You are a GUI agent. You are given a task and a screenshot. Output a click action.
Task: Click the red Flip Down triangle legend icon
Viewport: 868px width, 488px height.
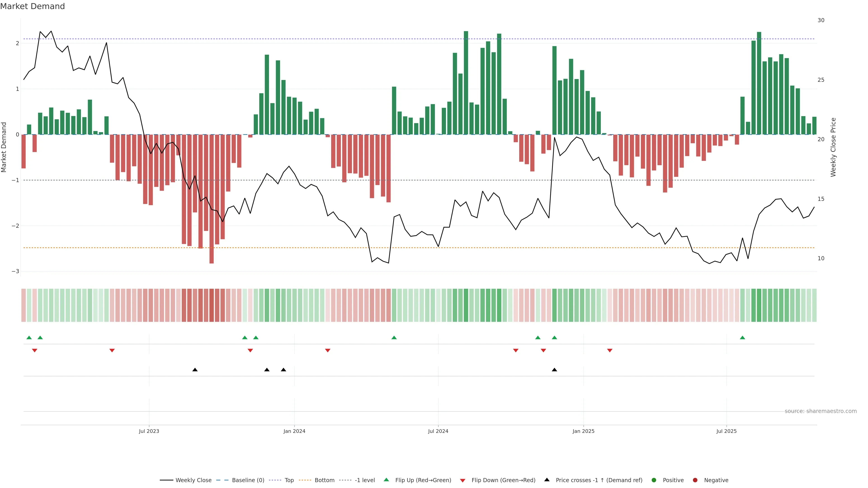(463, 480)
